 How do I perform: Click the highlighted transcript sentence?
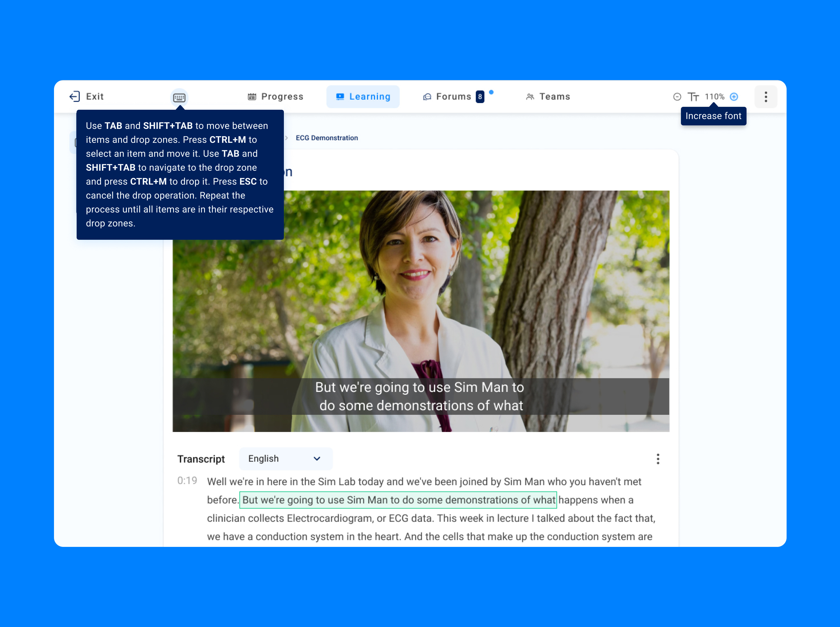point(398,500)
